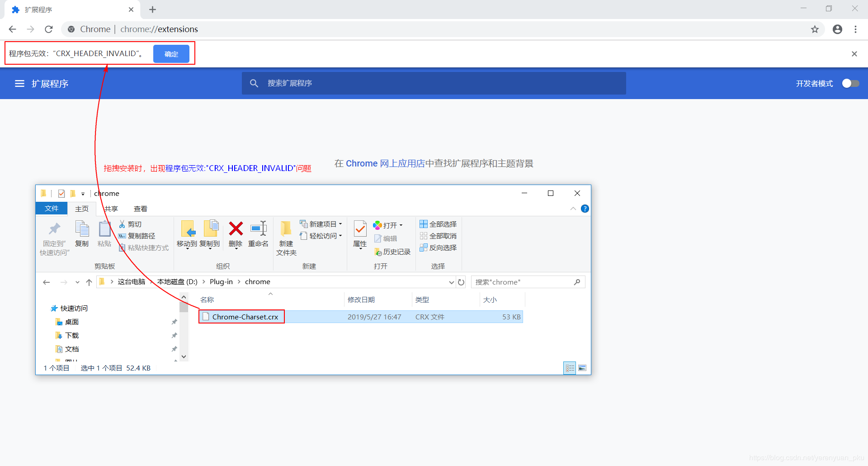Click 全部选择 in ribbon
Screen dimensions: 868x466
point(438,224)
